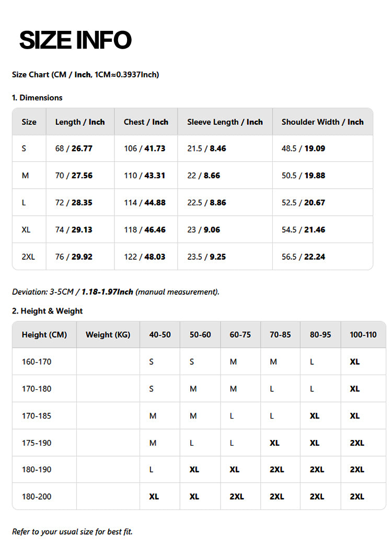Image resolution: width=392 pixels, height=545 pixels.
Task: Click the 'Refer to your usual size' note
Action: [x=72, y=531]
